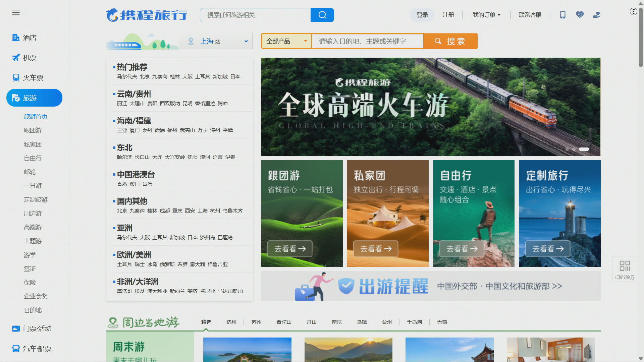Select the active carousel indicator pill
644x362 pixels.
[584, 149]
